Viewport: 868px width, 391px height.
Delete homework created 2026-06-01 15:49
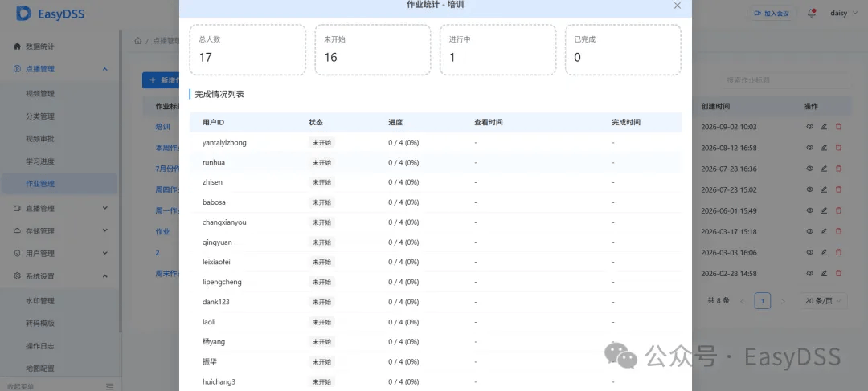point(838,210)
